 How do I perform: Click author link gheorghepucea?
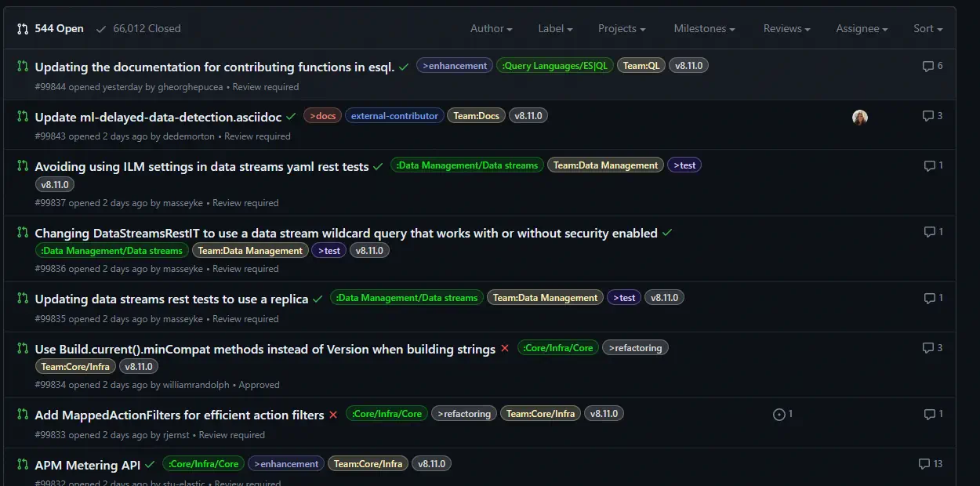pyautogui.click(x=192, y=87)
